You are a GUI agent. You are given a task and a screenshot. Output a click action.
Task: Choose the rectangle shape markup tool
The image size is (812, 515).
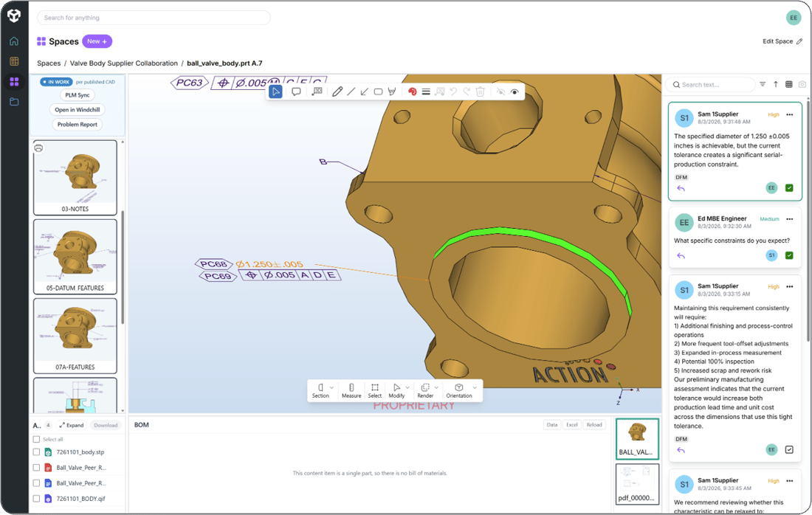(378, 91)
